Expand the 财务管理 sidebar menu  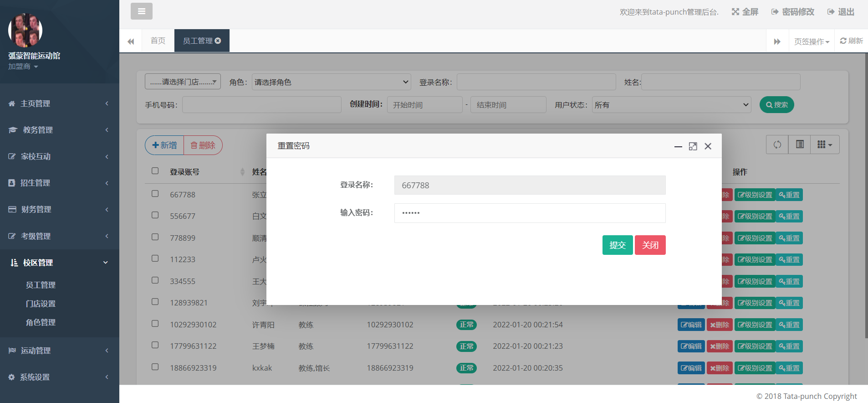pyautogui.click(x=59, y=209)
